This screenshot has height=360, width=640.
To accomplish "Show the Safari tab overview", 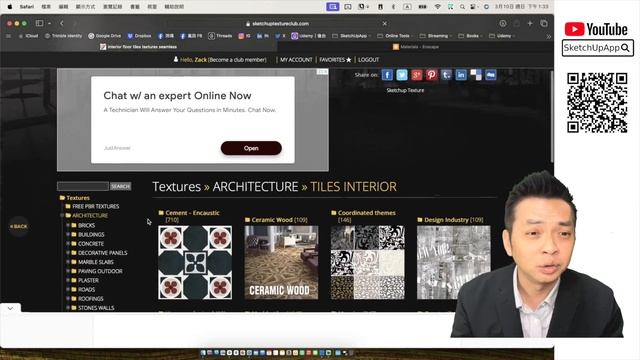I will [x=544, y=24].
